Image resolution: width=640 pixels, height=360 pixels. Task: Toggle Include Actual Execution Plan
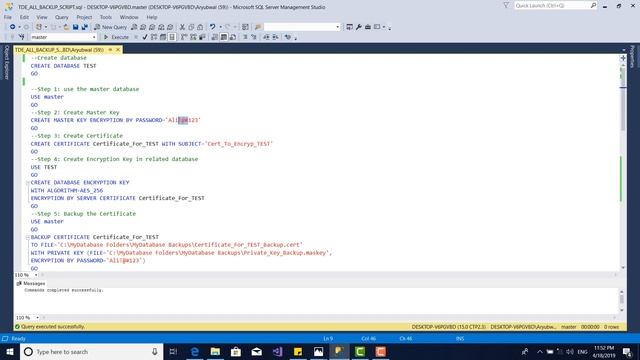[x=183, y=37]
